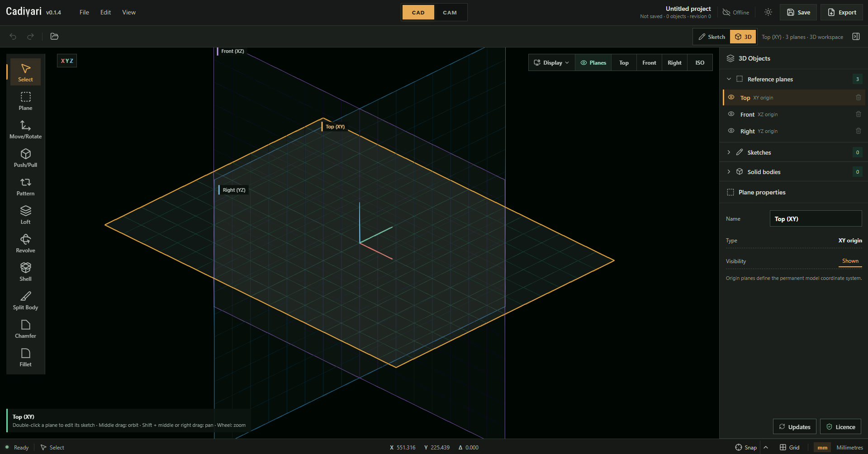
Task: Click the Right (YZ) plane label in viewport
Action: pos(234,190)
